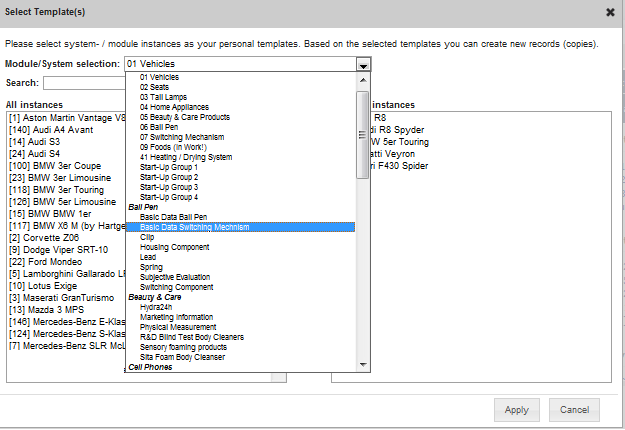Select 'Subjective Evaluation' option

click(x=175, y=277)
